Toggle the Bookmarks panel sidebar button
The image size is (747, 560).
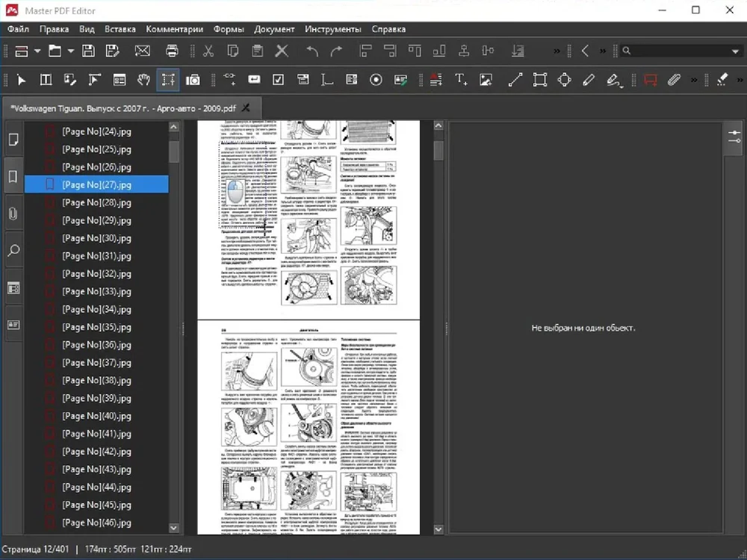pyautogui.click(x=13, y=176)
